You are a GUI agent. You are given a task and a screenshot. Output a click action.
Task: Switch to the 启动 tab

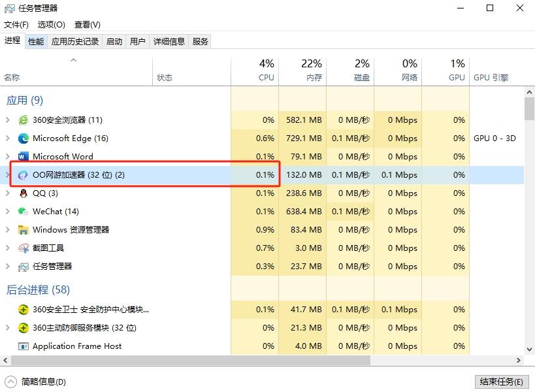point(114,42)
